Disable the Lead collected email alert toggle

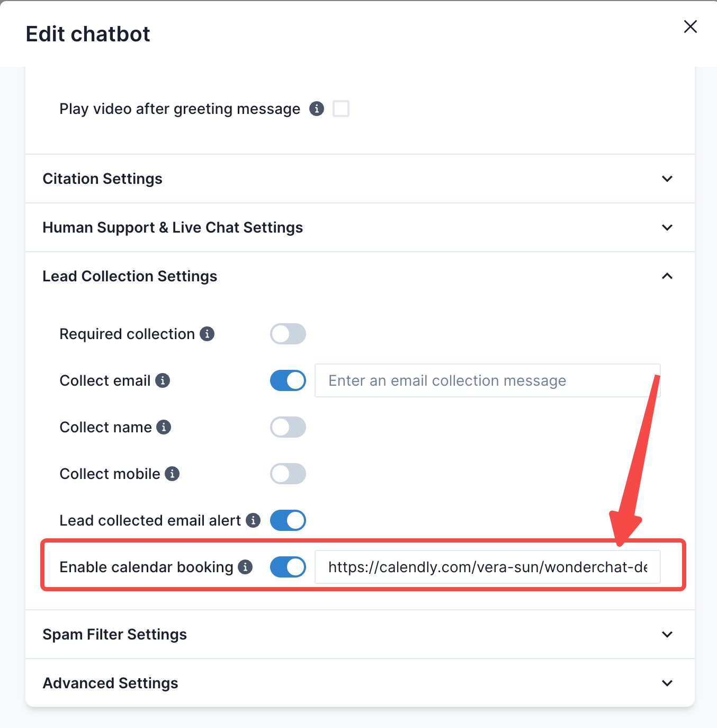[x=288, y=520]
